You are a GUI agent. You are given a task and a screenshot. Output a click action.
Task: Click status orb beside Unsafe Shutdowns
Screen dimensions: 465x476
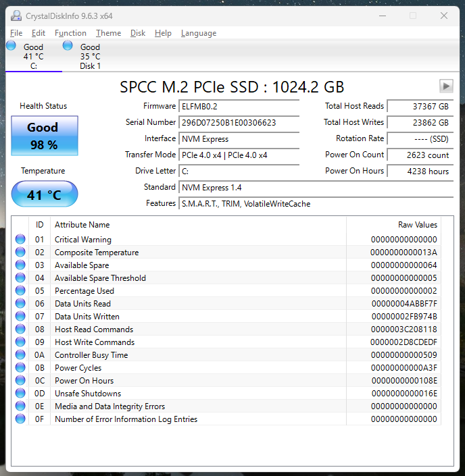click(x=20, y=394)
